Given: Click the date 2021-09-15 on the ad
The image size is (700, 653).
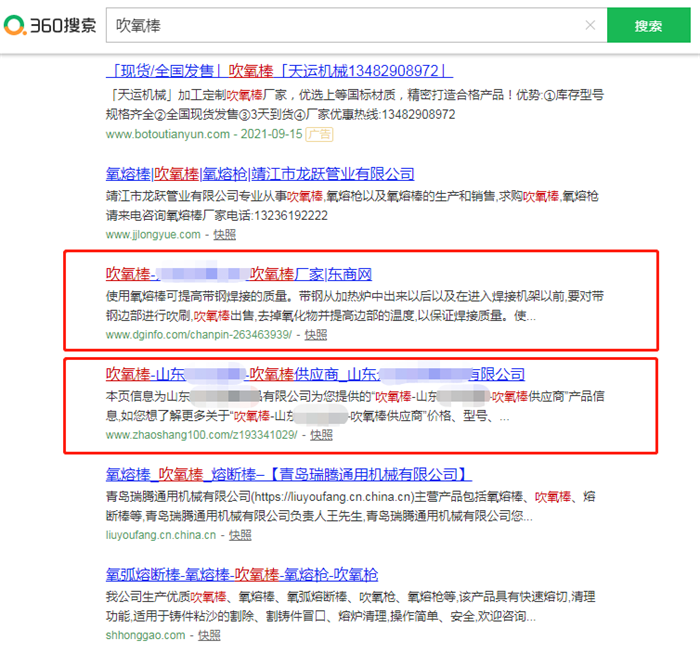Looking at the screenshot, I should [271, 134].
